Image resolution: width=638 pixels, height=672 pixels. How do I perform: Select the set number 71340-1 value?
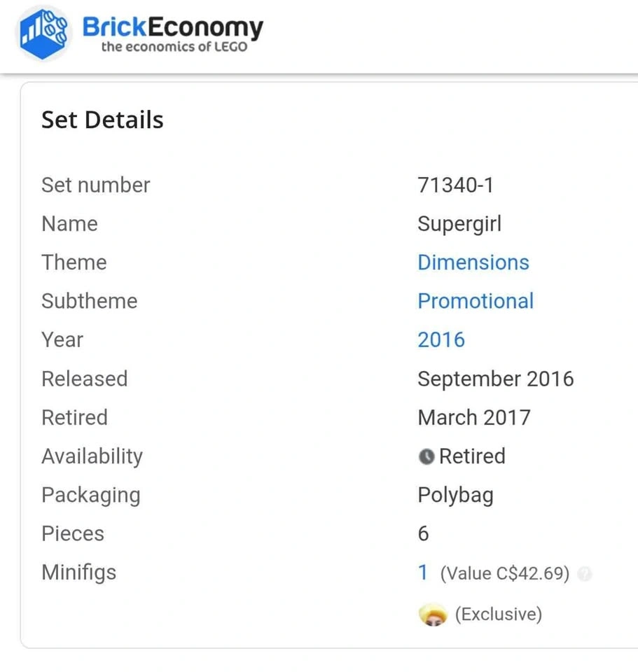click(x=455, y=185)
